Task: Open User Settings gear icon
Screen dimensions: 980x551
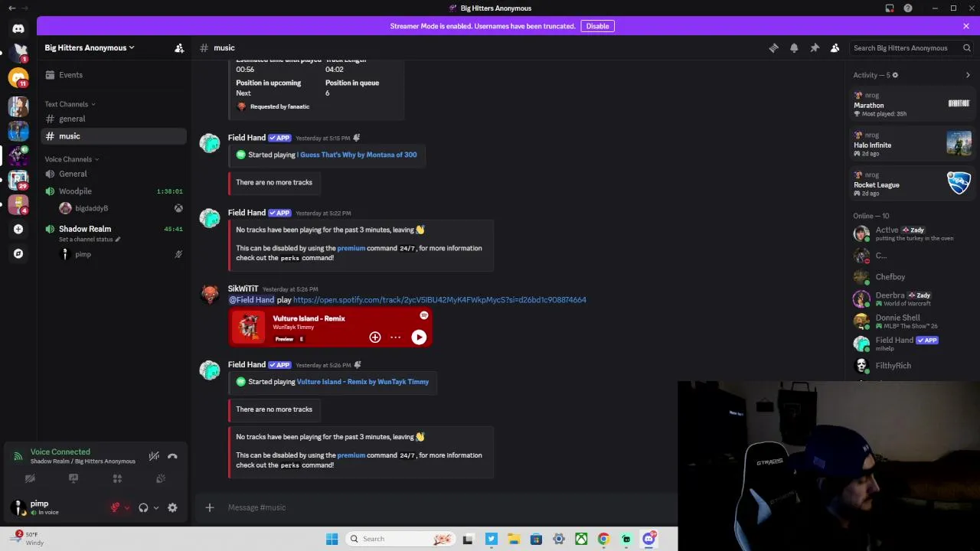Action: coord(172,507)
